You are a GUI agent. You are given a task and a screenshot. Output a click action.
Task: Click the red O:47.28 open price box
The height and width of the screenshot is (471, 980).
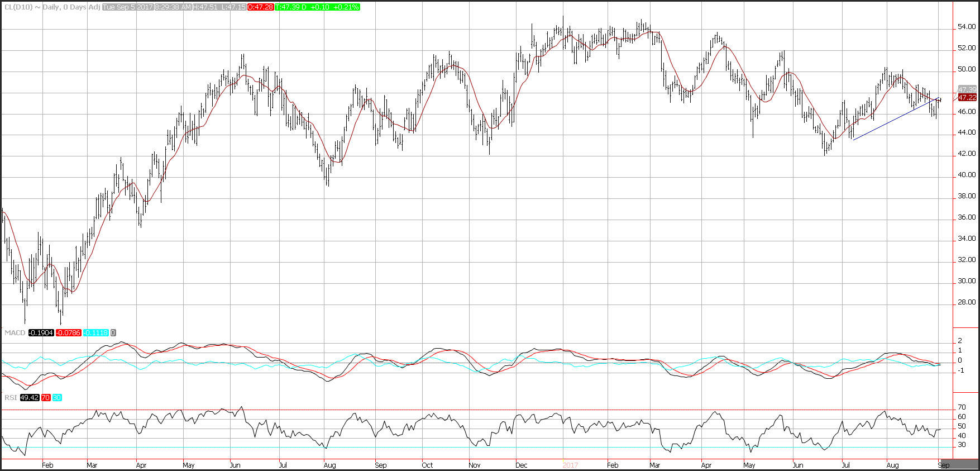[x=260, y=7]
